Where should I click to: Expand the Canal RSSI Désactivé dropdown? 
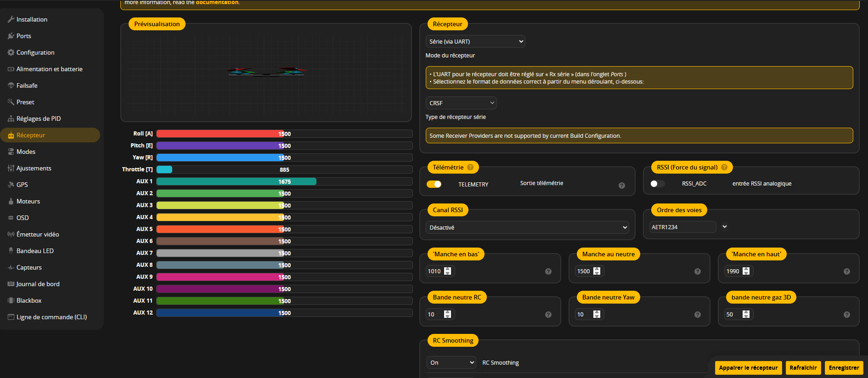coord(527,227)
